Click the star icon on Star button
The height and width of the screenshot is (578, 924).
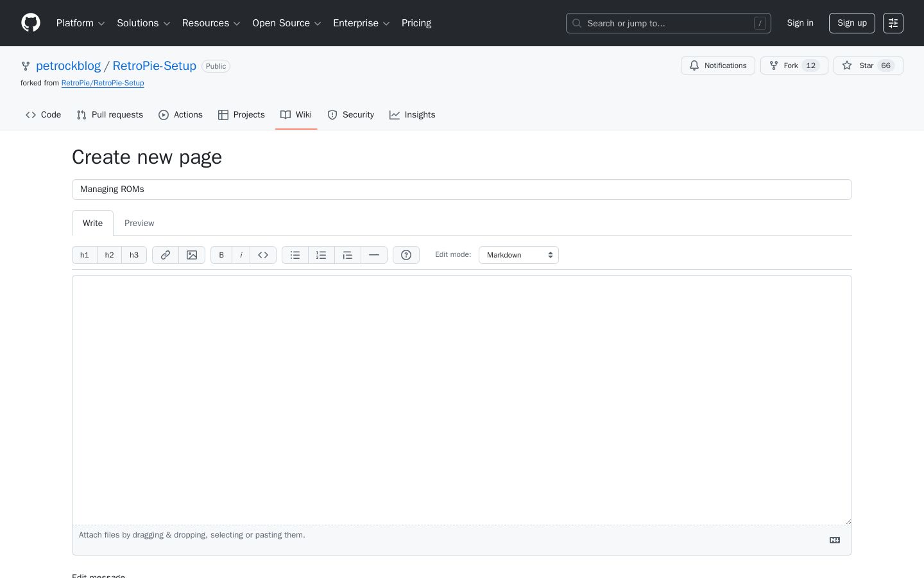[847, 66]
